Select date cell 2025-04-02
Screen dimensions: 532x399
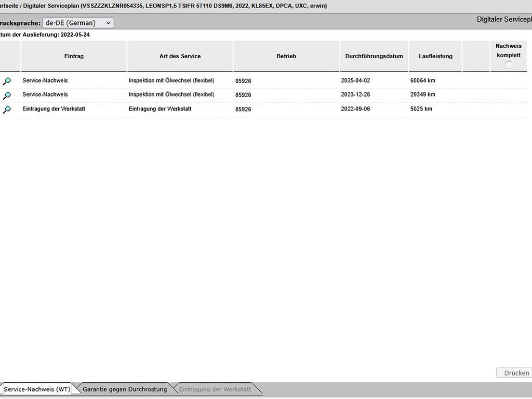tap(355, 81)
